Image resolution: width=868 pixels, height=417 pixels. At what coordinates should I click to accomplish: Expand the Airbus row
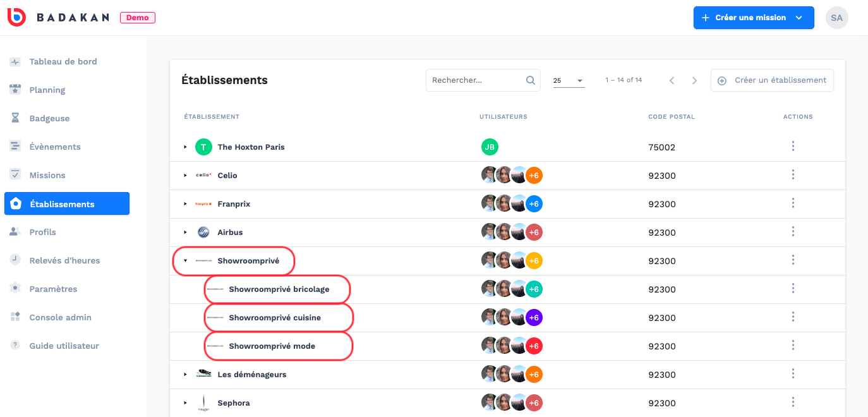click(x=185, y=233)
